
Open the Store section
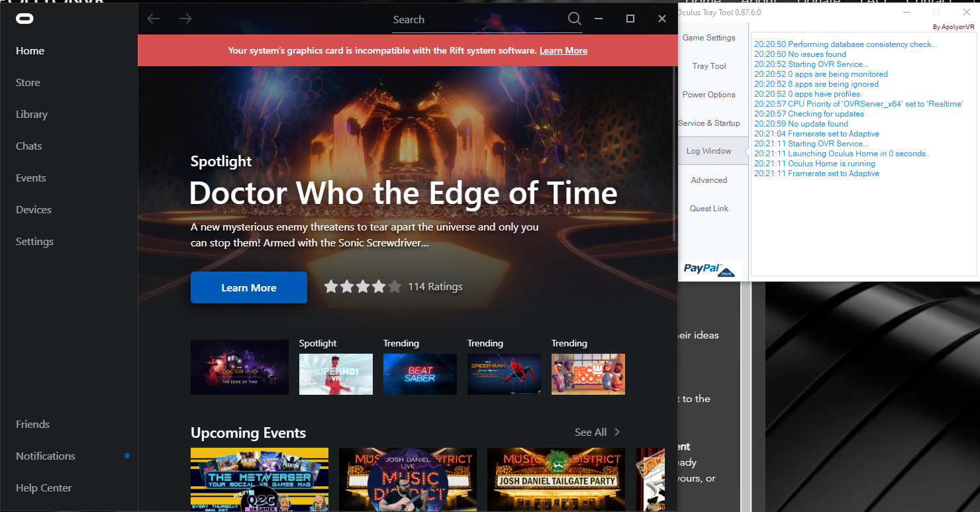click(x=28, y=83)
